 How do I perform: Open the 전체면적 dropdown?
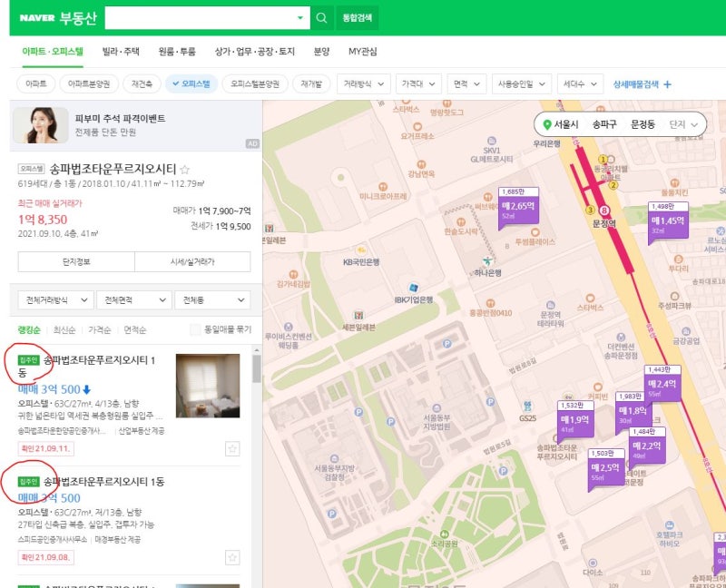(x=134, y=300)
